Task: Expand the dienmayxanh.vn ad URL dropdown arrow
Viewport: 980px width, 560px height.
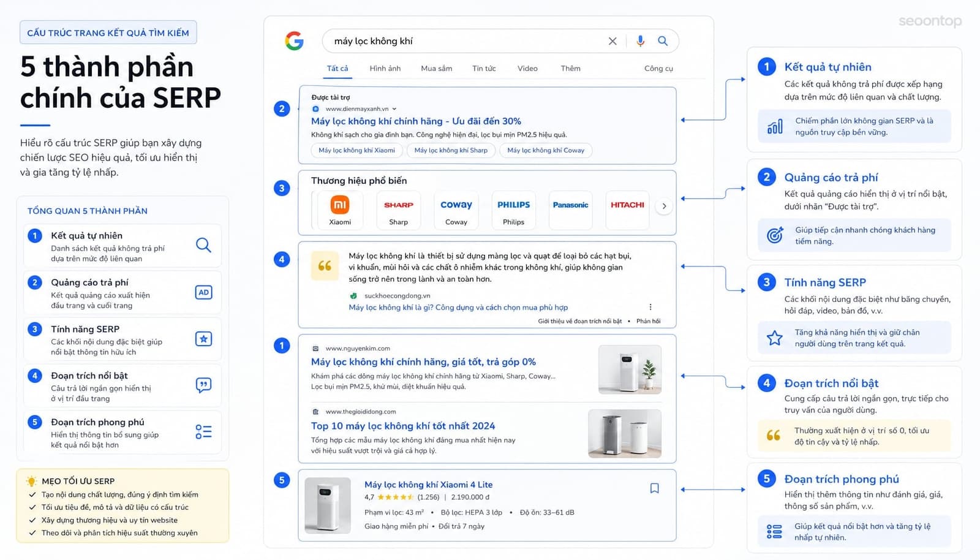Action: tap(394, 109)
